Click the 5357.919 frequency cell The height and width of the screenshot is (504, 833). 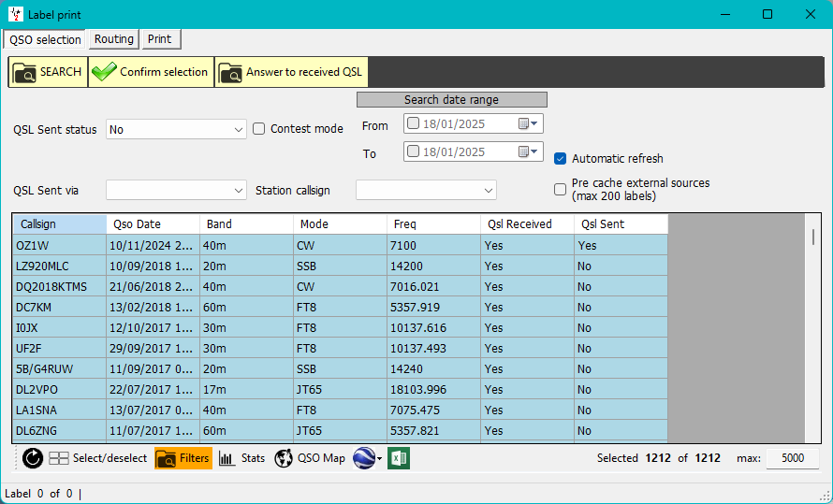[x=433, y=308]
